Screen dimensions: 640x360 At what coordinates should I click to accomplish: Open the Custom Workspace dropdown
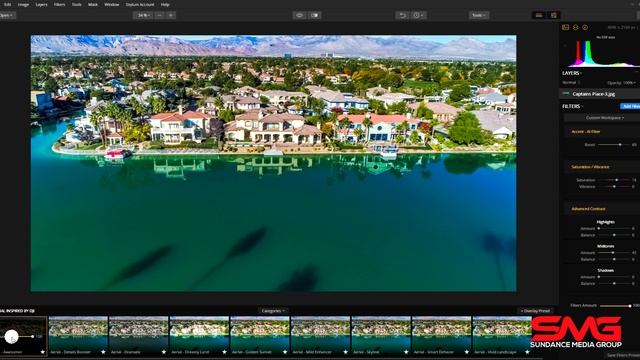click(x=604, y=118)
